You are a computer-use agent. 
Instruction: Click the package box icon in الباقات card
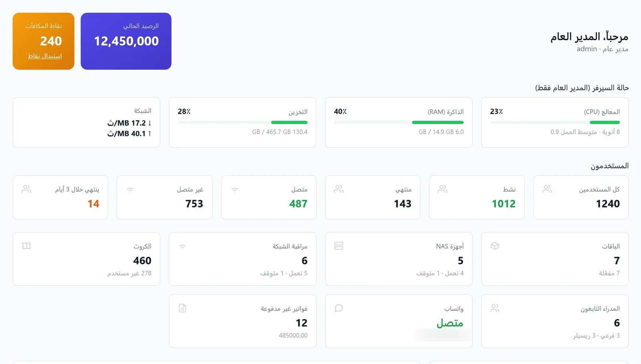pyautogui.click(x=495, y=246)
